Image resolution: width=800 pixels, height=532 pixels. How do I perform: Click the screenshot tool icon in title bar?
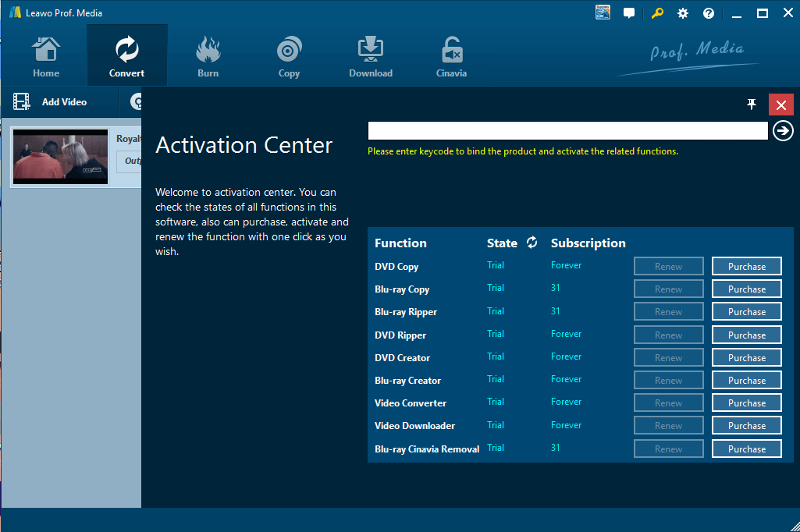tap(603, 12)
